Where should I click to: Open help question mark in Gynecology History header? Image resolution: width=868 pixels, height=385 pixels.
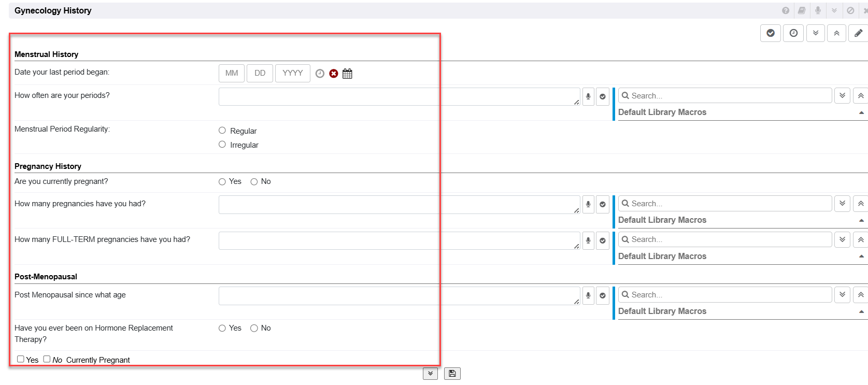(x=786, y=10)
